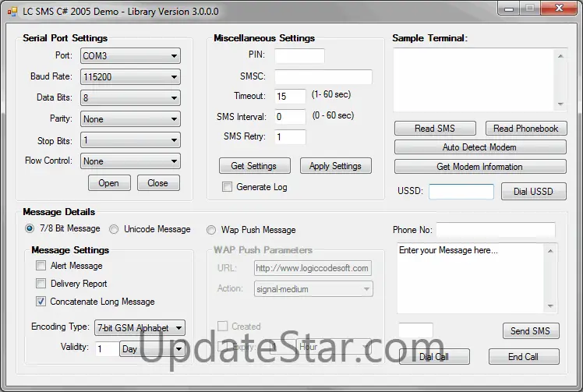This screenshot has height=392, width=583.
Task: Open the Data Bits dropdown
Action: [x=130, y=98]
